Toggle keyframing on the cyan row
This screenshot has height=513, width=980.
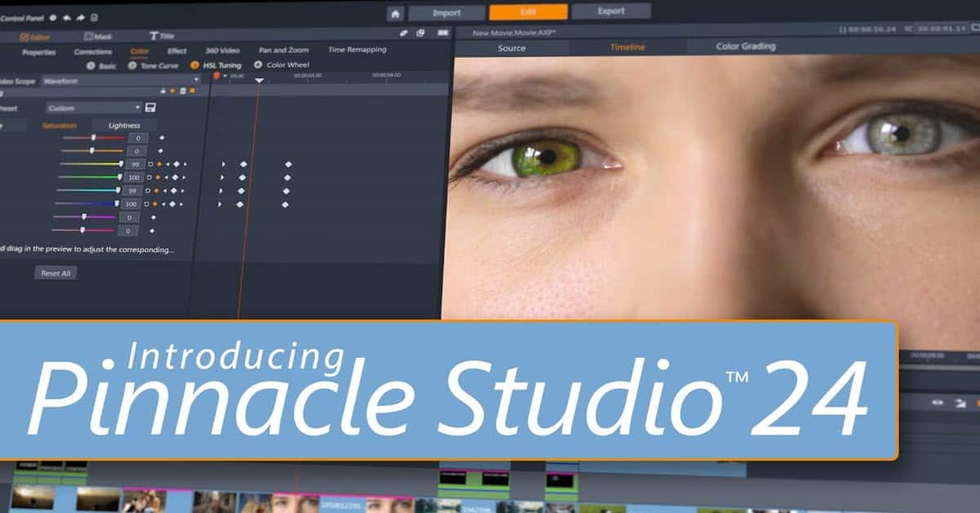pos(157,190)
